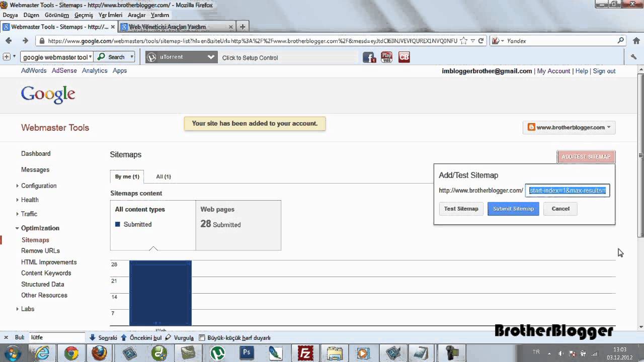Open the AdSense link

coord(64,70)
